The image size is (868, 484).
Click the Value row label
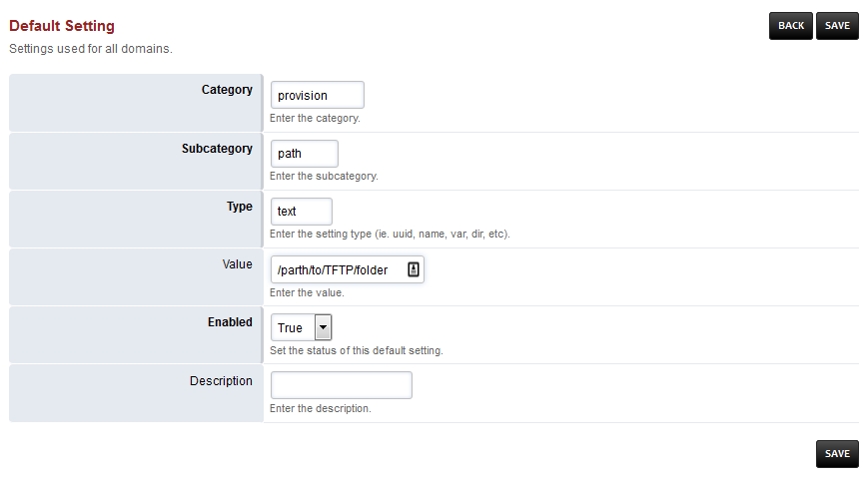pos(237,264)
